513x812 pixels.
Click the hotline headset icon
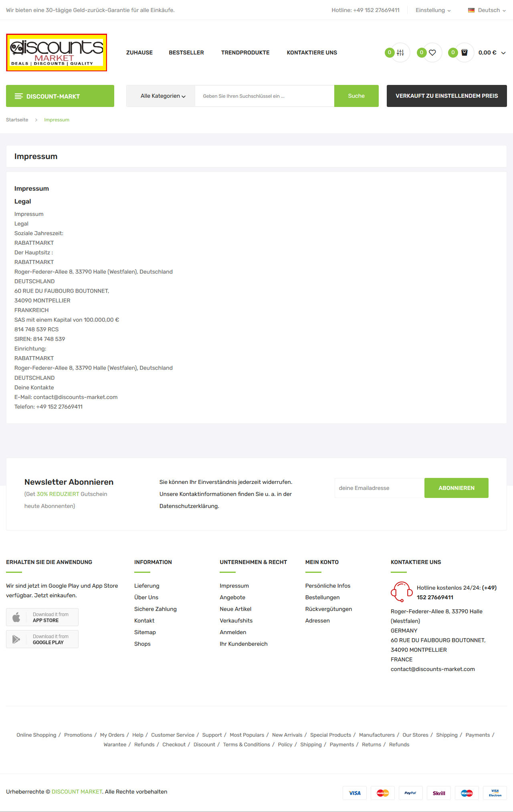[x=401, y=592]
